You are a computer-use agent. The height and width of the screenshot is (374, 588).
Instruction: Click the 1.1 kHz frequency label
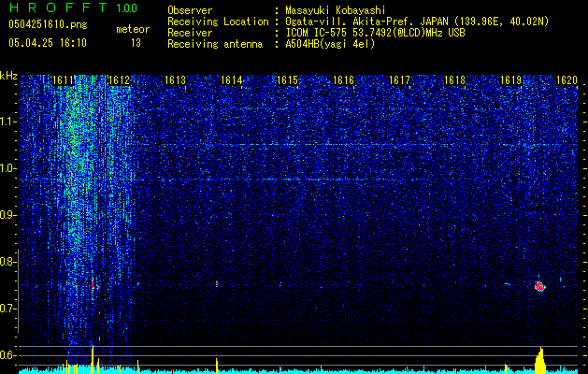click(8, 122)
